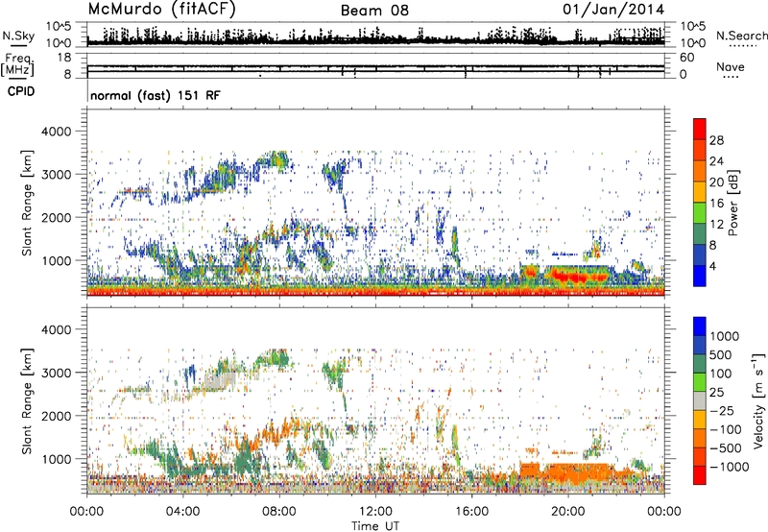
Task: Click the 'Nave' legend label
Action: point(731,66)
